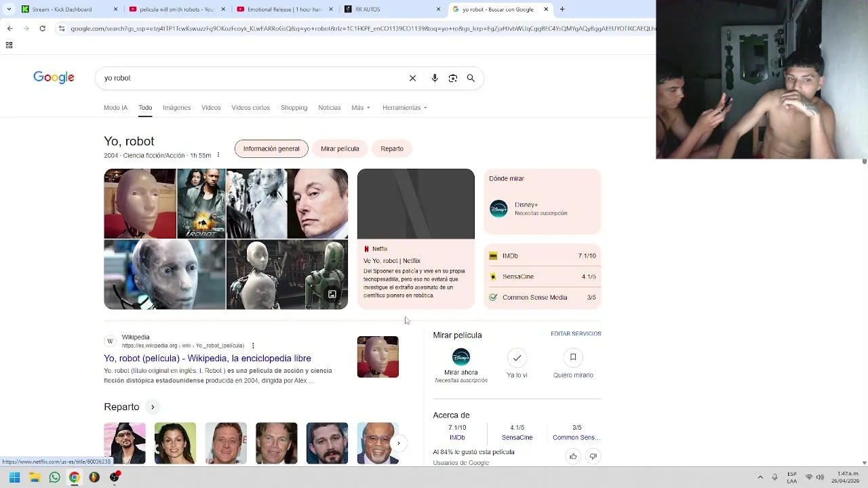Clear the search box with the X icon
Viewport: 868px width, 488px height.
[412, 78]
